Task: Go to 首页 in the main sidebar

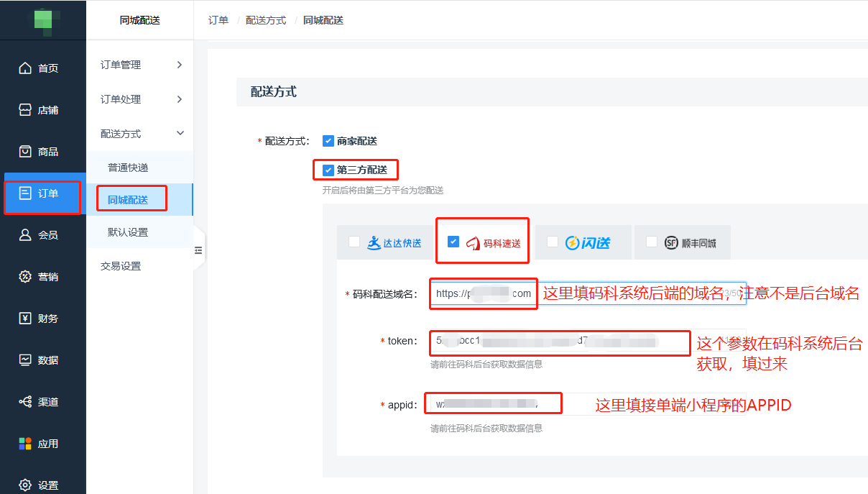Action: [x=43, y=68]
